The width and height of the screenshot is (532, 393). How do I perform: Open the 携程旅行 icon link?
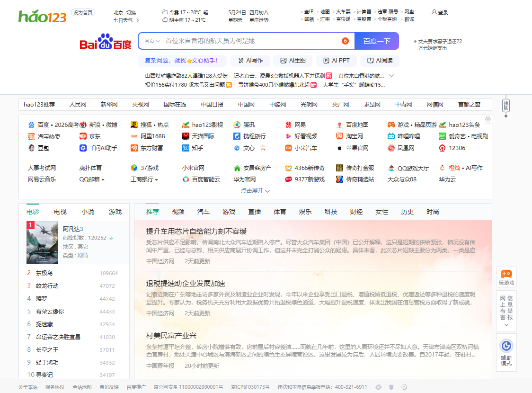click(x=237, y=136)
